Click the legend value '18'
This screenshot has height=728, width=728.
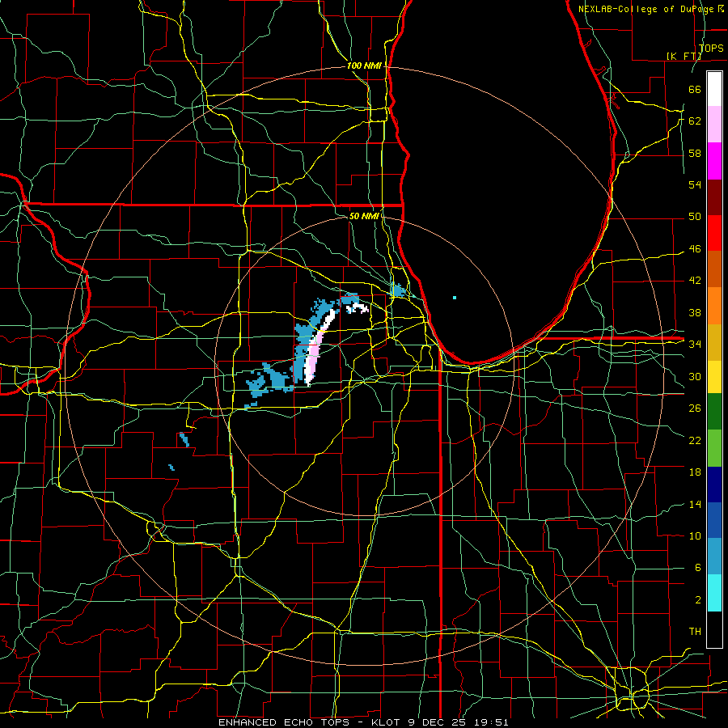tap(695, 472)
